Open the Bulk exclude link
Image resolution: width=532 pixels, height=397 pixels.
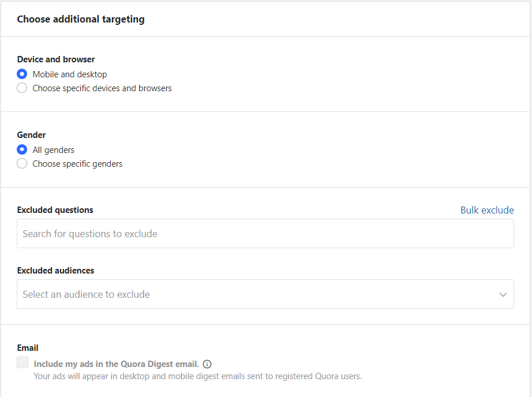[x=487, y=211]
